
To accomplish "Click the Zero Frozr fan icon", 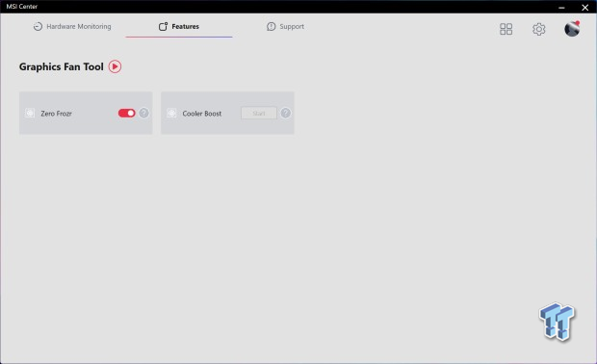I will [30, 113].
